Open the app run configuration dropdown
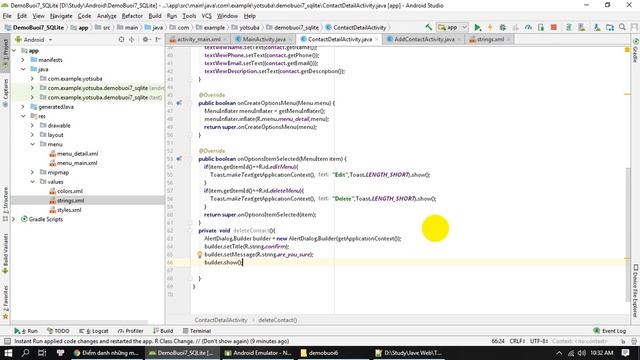Image resolution: width=640 pixels, height=360 pixels. 452,27
